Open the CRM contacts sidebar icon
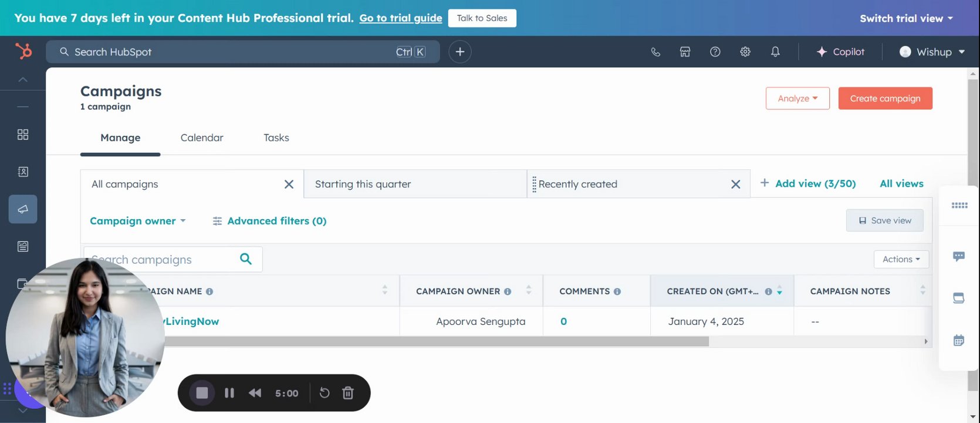The height and width of the screenshot is (423, 980). click(23, 172)
